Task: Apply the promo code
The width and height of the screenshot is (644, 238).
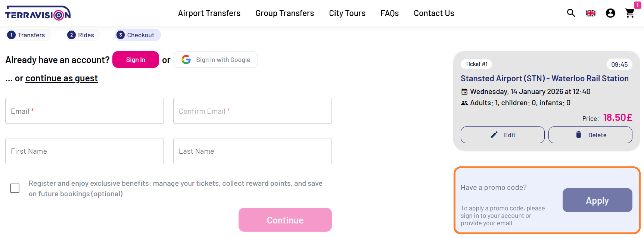Action: 597,200
